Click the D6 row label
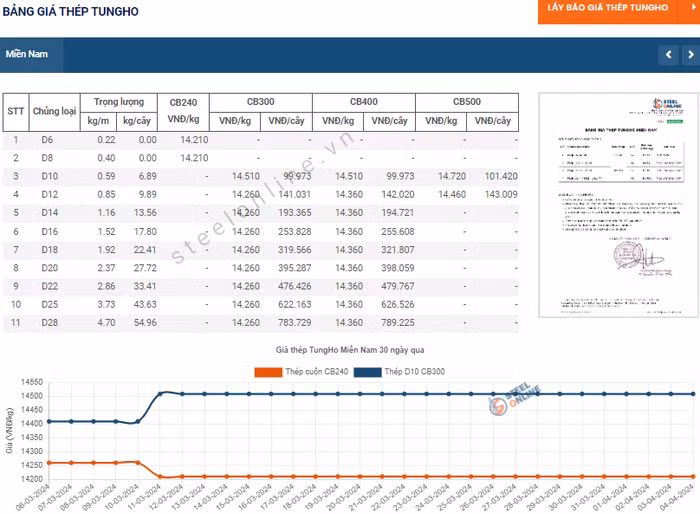Screen dimensions: 700x514 pos(47,140)
